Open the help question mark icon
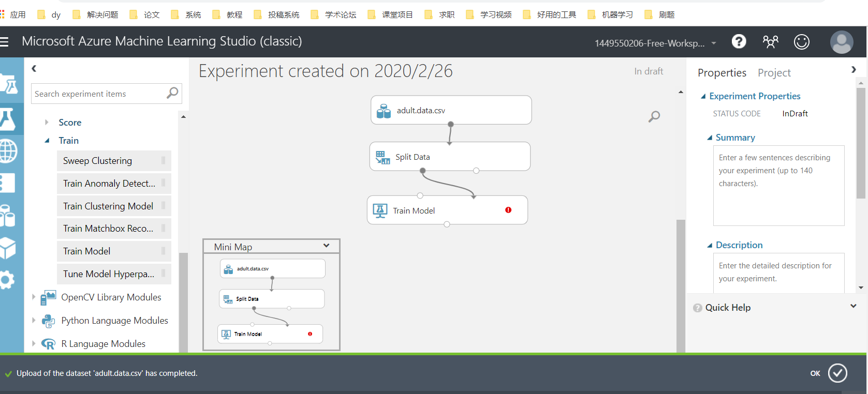The width and height of the screenshot is (868, 394). point(739,41)
